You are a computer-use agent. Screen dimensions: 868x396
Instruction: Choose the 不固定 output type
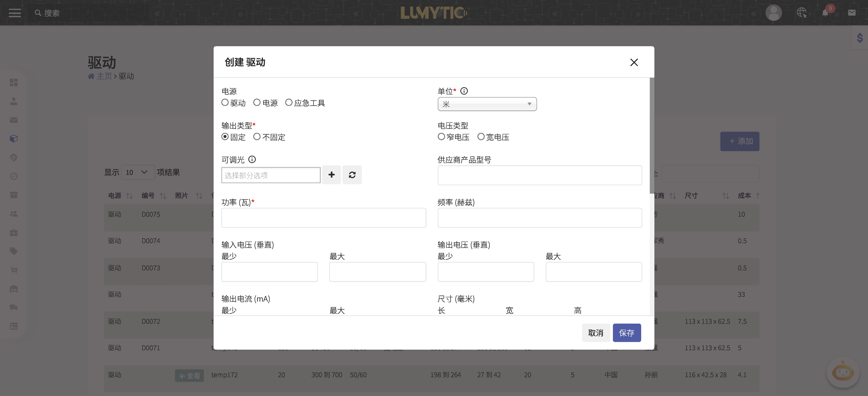pyautogui.click(x=257, y=137)
